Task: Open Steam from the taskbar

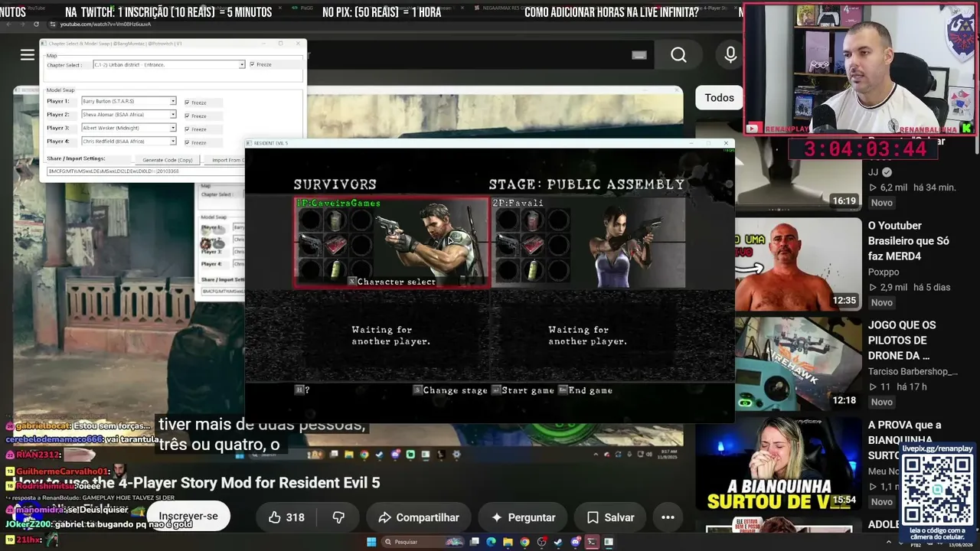Action: pos(558,542)
